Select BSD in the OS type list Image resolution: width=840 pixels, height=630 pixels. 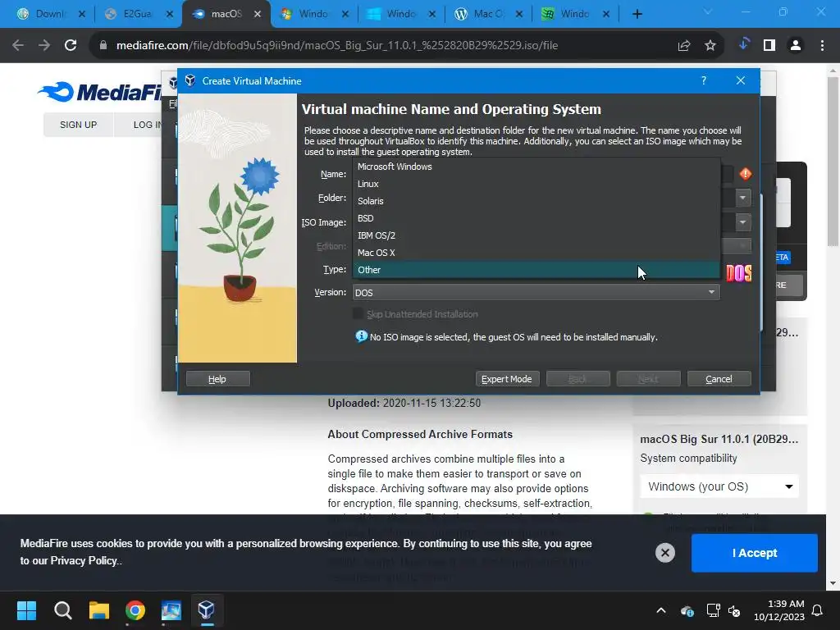536,218
